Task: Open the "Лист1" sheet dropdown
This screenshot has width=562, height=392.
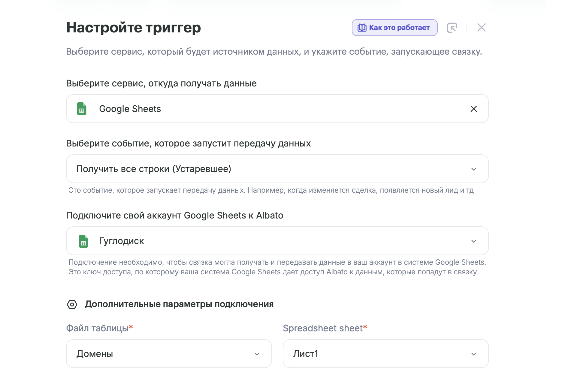Action: 378,354
